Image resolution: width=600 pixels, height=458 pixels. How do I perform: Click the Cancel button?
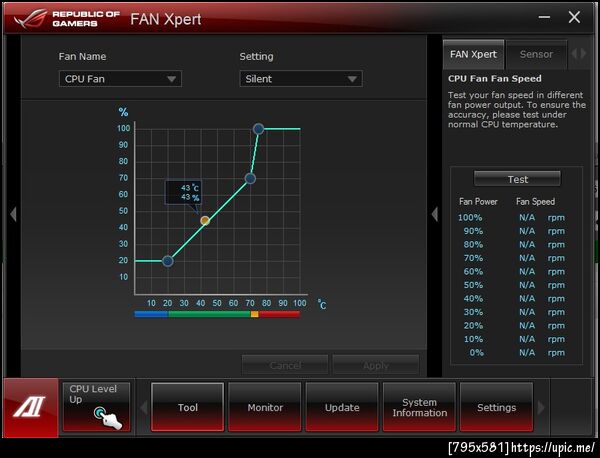pos(285,365)
